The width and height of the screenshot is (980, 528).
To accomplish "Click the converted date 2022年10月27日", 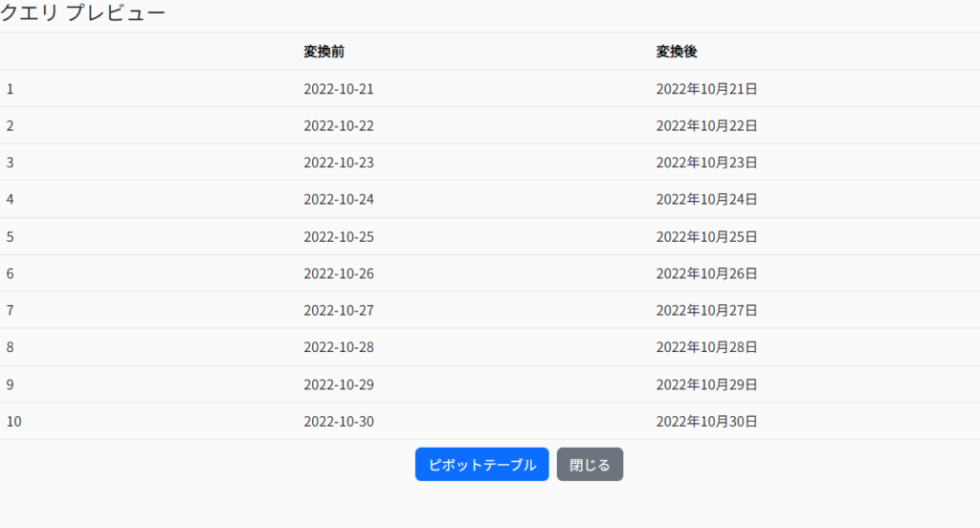I will (x=706, y=311).
